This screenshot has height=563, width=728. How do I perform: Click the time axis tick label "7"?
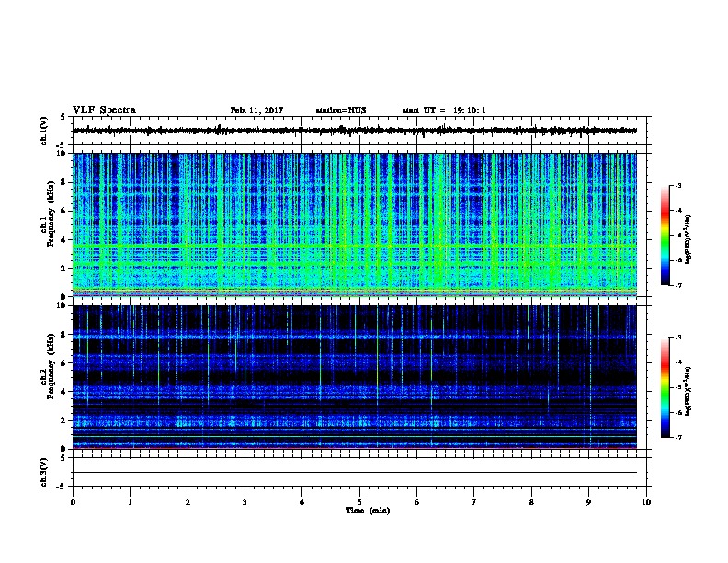click(474, 502)
